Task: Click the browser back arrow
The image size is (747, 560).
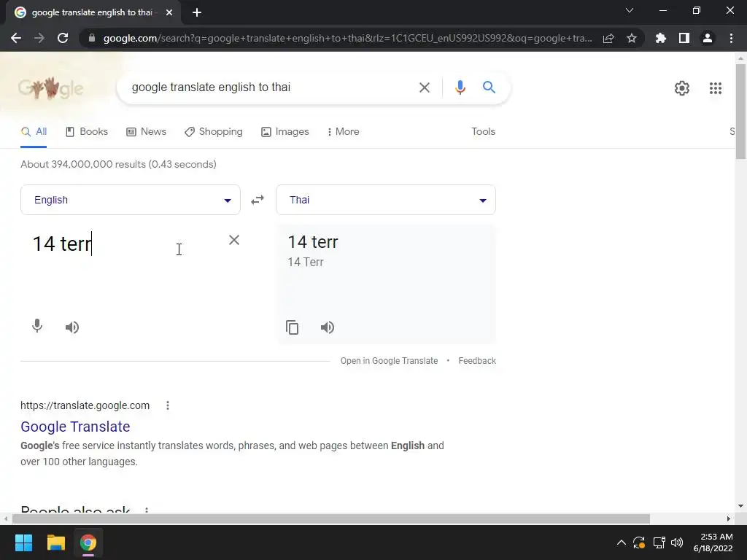Action: (x=16, y=38)
